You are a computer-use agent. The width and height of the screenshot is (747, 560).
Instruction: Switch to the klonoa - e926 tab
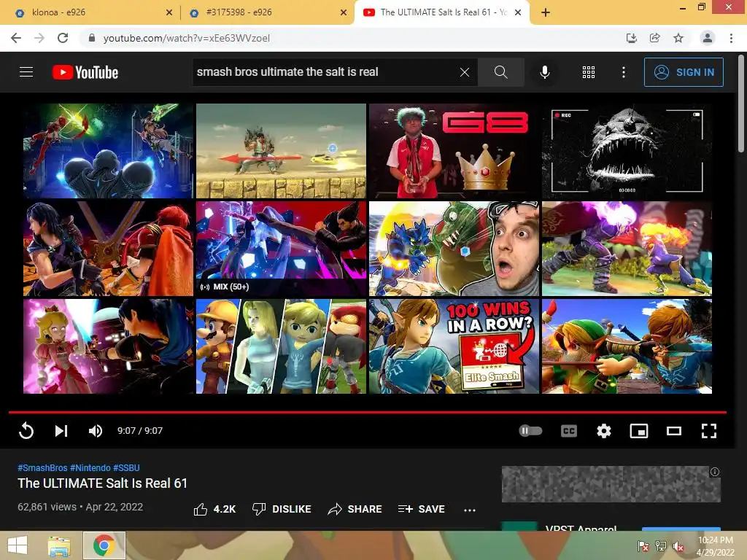click(90, 13)
